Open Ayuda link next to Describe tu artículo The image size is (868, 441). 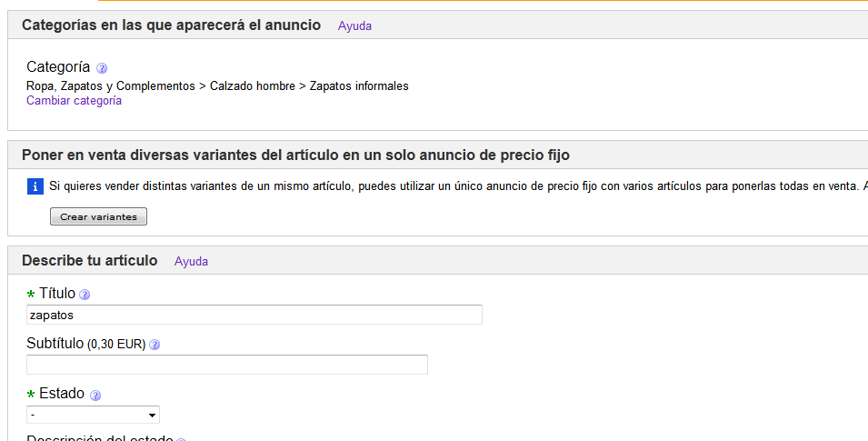click(191, 262)
